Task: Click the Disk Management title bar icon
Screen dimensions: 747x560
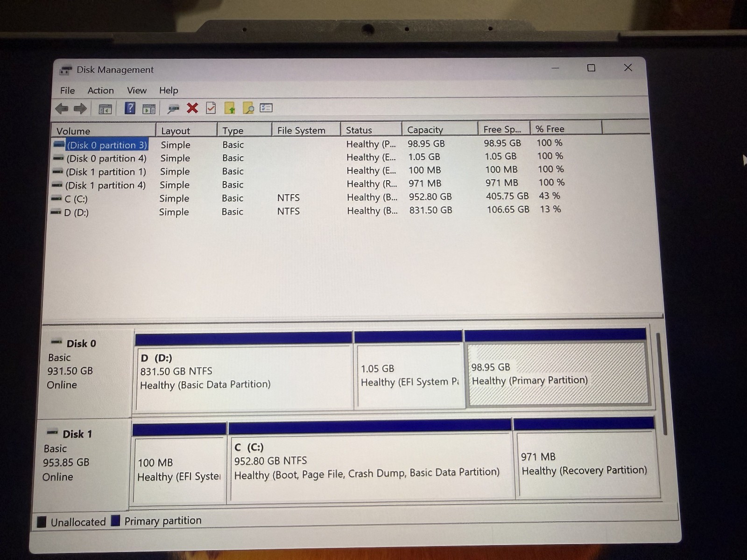Action: (66, 70)
